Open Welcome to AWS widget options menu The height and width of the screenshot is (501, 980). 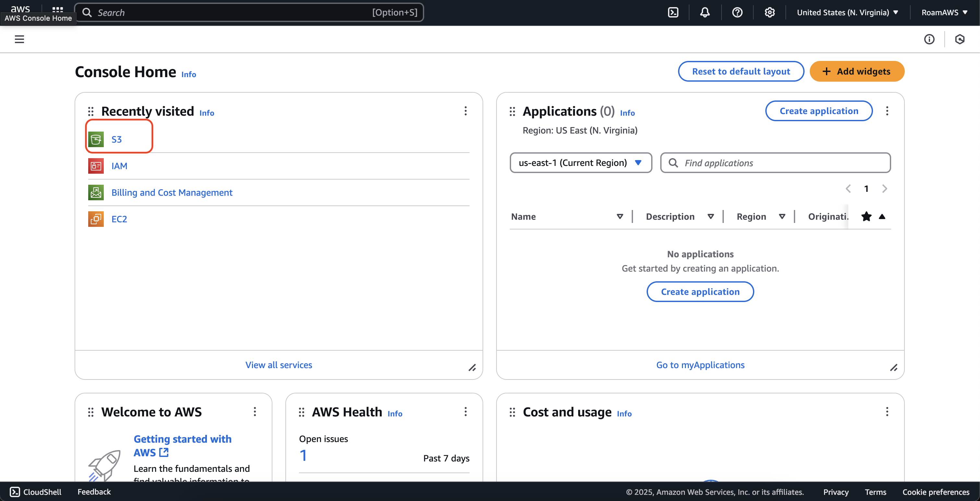(255, 412)
